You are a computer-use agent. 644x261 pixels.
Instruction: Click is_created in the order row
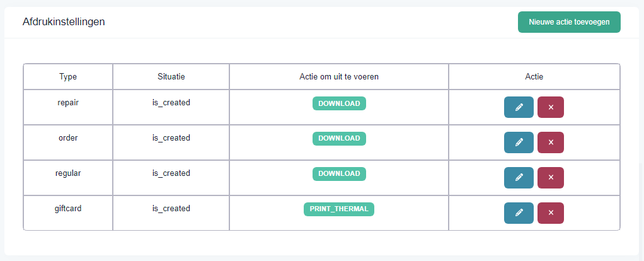171,138
